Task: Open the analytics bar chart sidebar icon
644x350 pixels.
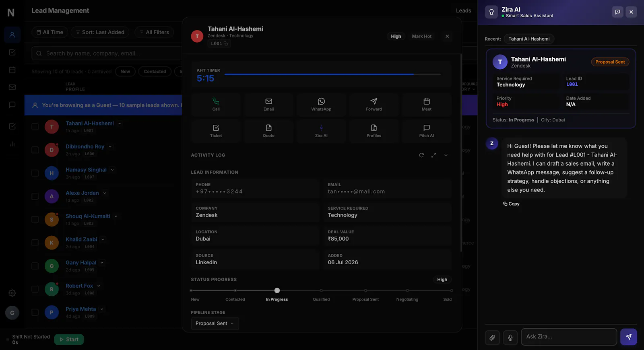Action: pyautogui.click(x=12, y=144)
